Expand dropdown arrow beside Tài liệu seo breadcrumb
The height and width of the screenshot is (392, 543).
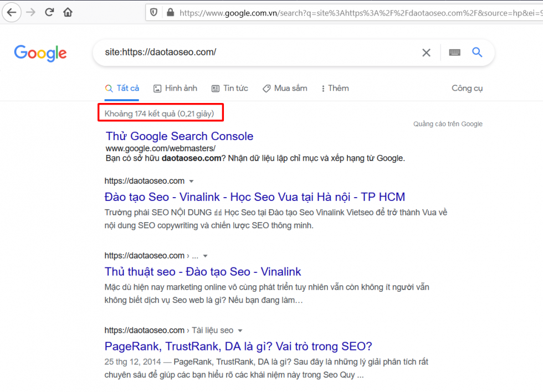(240, 331)
